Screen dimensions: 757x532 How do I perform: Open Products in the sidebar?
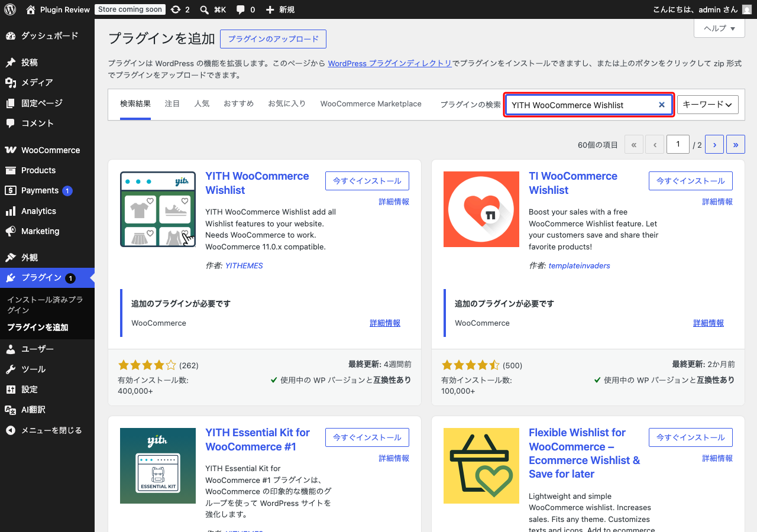pos(47,170)
